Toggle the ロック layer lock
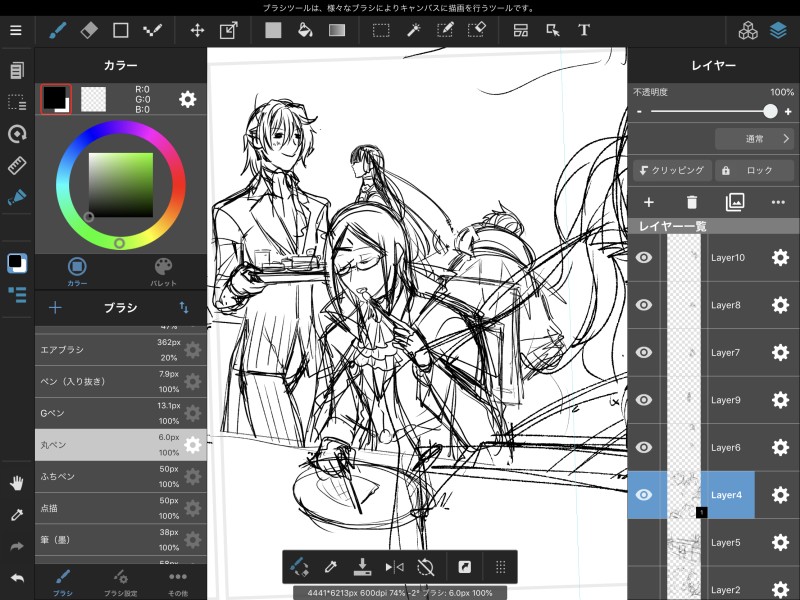Image resolution: width=800 pixels, height=600 pixels. pyautogui.click(x=754, y=170)
